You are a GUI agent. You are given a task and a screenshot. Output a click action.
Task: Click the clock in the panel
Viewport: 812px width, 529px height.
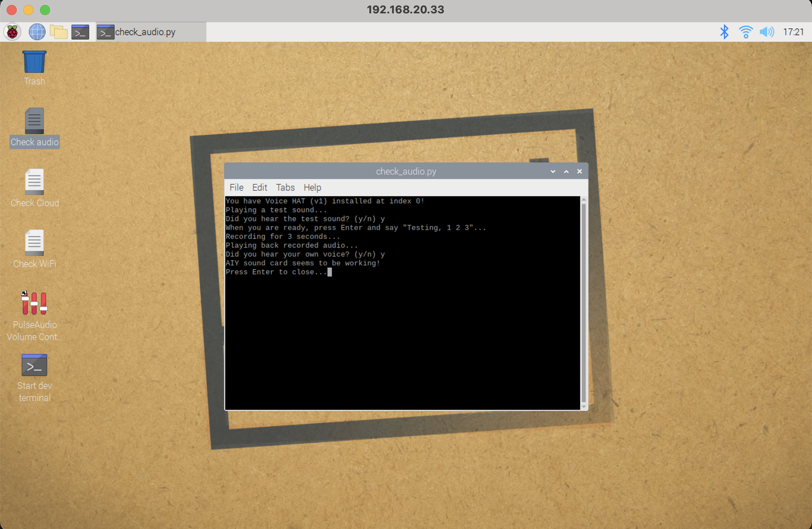click(793, 32)
